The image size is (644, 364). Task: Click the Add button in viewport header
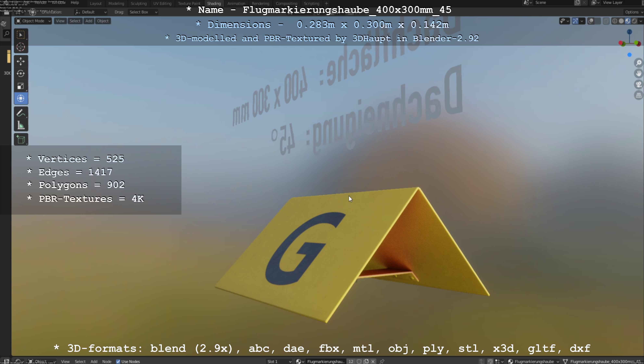pyautogui.click(x=89, y=21)
